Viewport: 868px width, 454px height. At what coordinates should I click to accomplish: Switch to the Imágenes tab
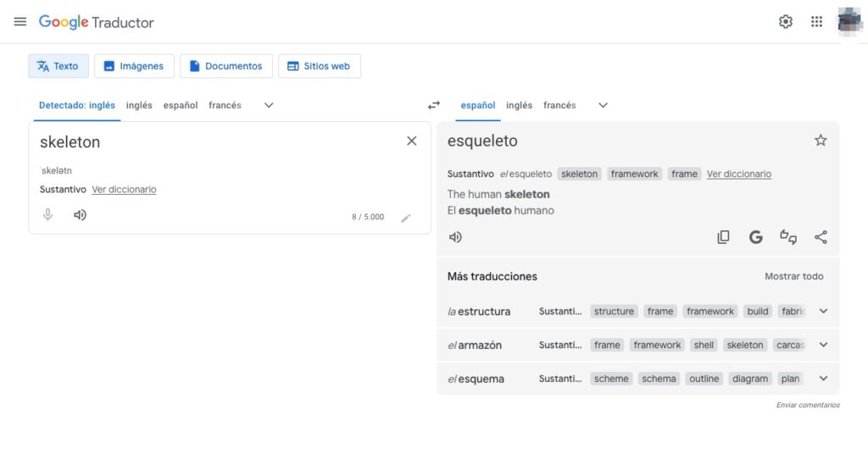(x=134, y=66)
